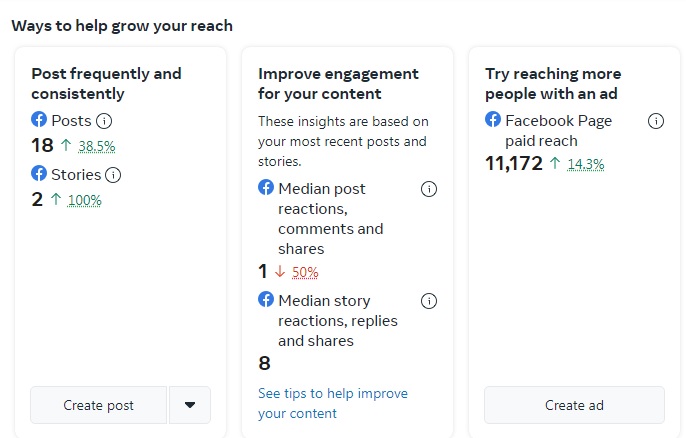Click Facebook logo beside Facebook Page paid reach
Image resolution: width=686 pixels, height=438 pixels.
tap(493, 120)
